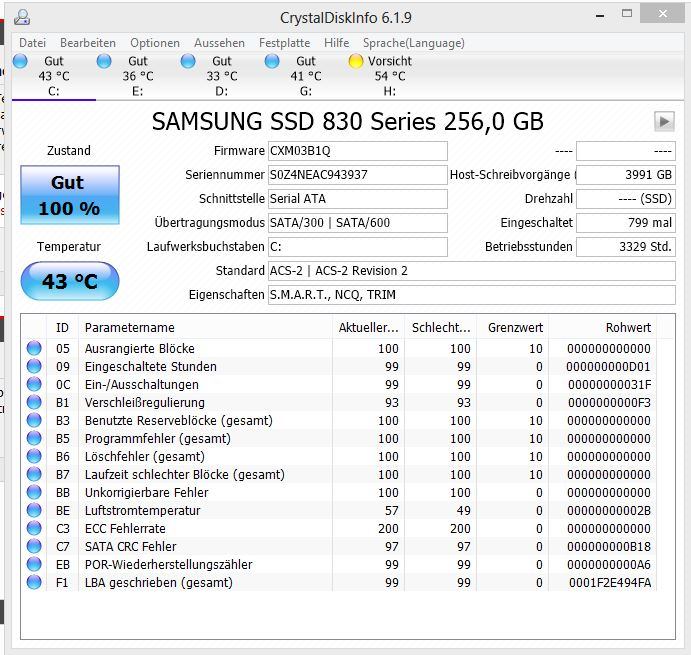Click the CrystalDiskInfo title bar app icon
This screenshot has height=655, width=691.
(22, 17)
